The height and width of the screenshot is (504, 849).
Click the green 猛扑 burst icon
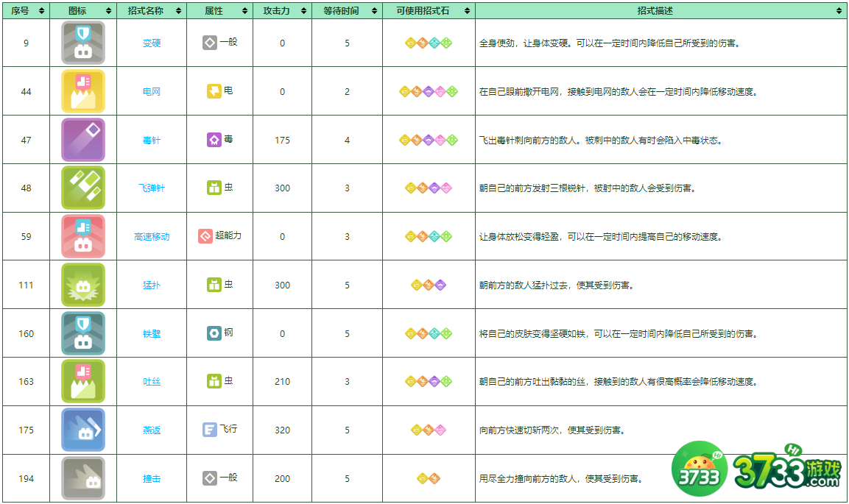80,285
